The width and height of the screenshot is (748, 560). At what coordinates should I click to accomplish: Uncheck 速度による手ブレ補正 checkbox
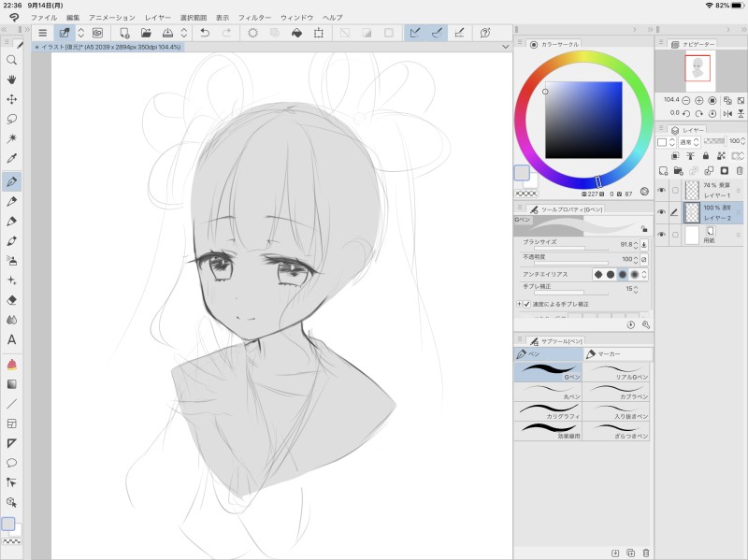(526, 304)
